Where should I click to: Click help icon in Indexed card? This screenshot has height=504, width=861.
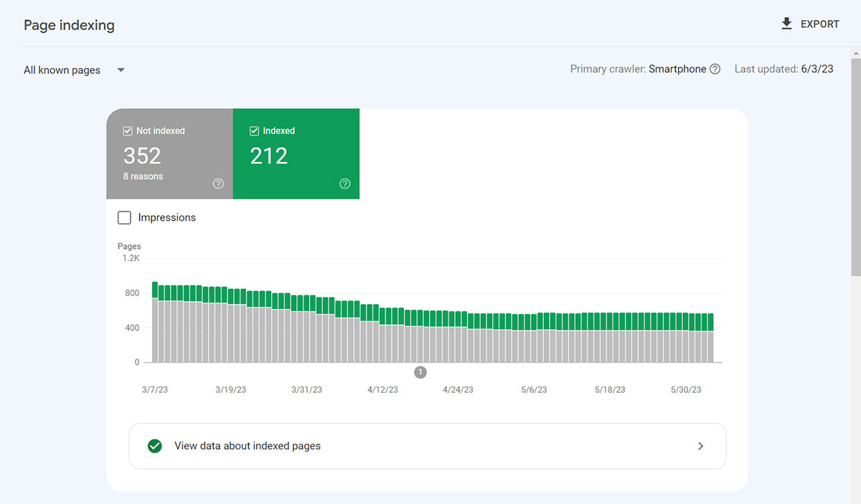(x=344, y=184)
